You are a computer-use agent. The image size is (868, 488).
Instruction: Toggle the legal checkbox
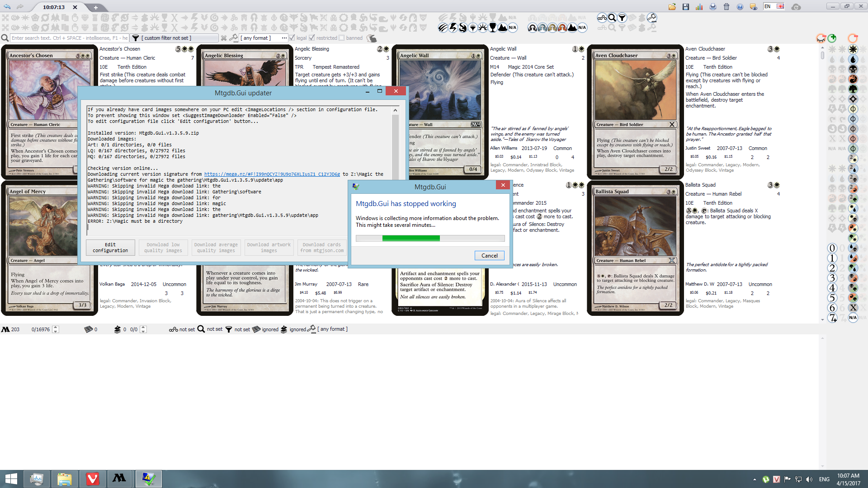292,38
